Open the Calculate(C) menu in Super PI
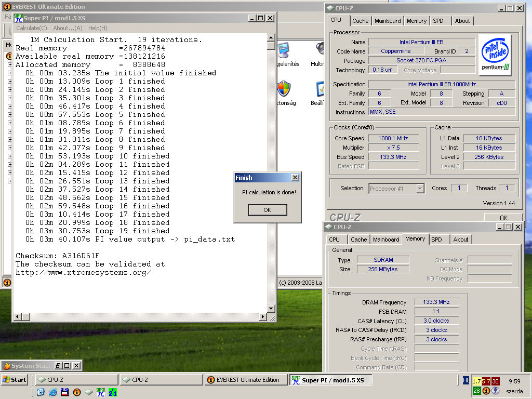This screenshot has height=399, width=532. 32,28
